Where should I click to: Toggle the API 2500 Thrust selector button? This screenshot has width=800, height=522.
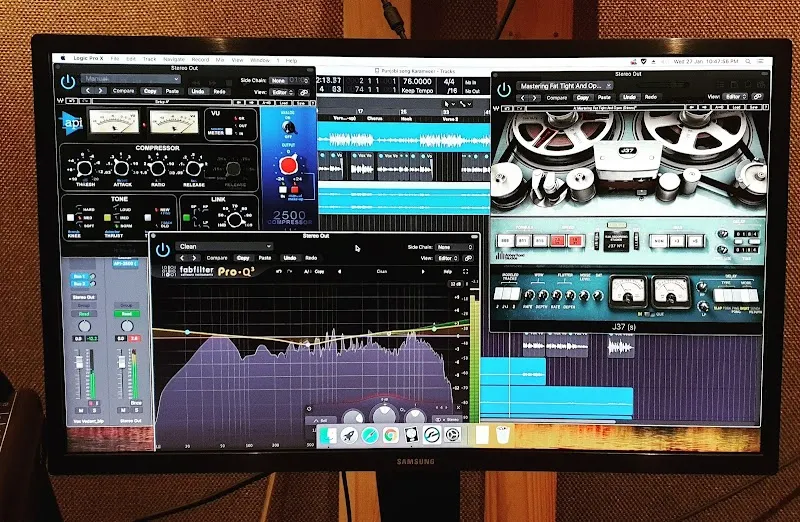click(x=107, y=217)
